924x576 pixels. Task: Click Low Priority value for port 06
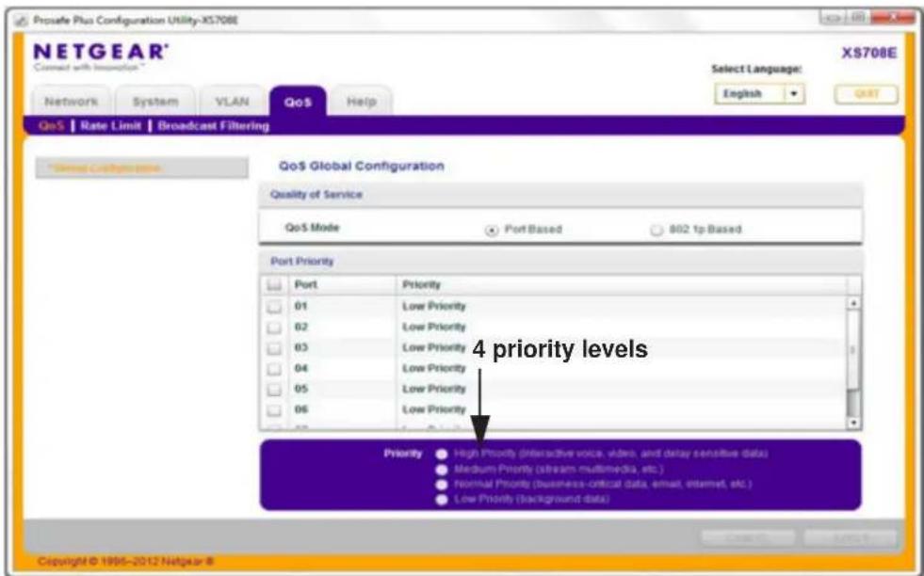433,409
